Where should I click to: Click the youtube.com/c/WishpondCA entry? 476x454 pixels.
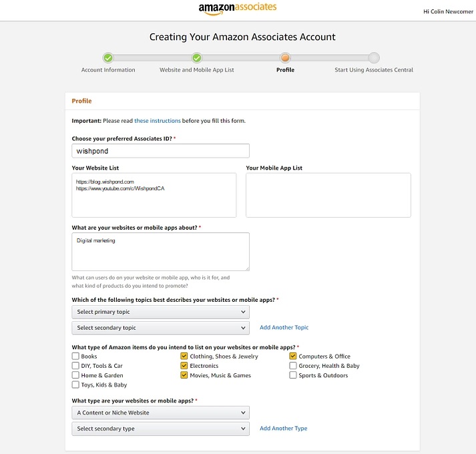click(120, 188)
